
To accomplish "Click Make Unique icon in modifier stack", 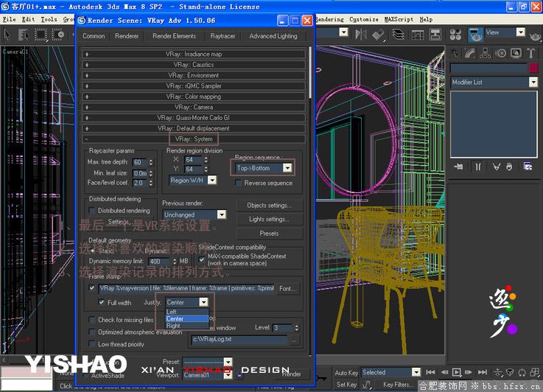I will (497, 167).
